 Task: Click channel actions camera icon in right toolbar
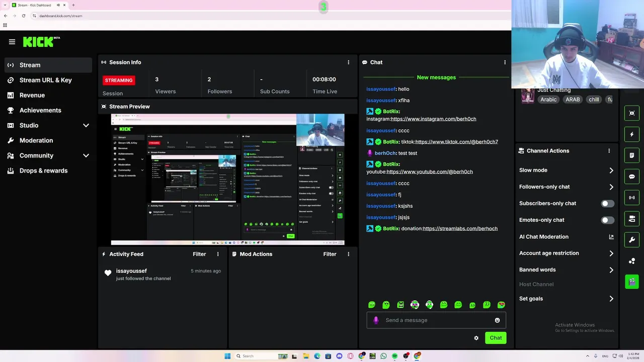point(632,219)
